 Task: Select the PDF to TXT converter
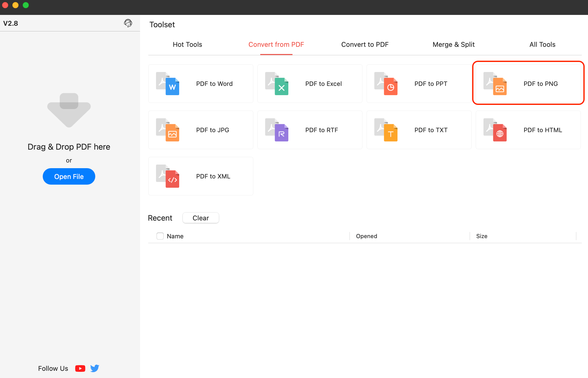coord(419,130)
